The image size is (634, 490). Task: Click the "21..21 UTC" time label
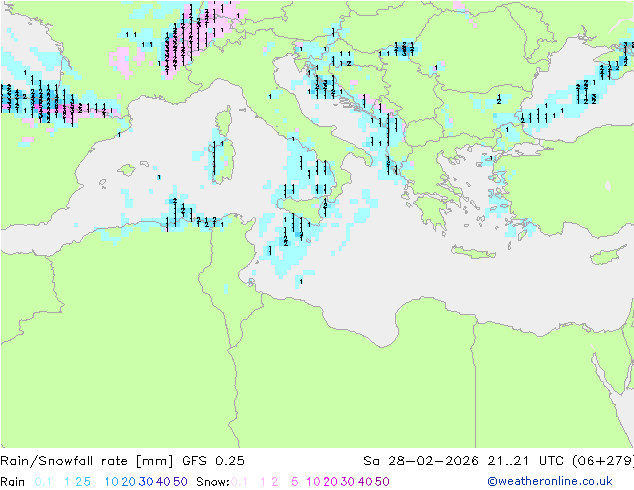(526, 461)
